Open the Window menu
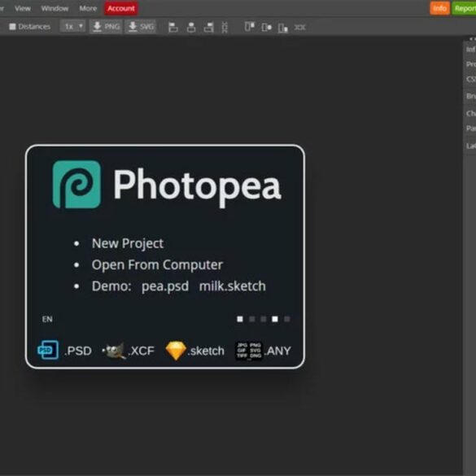Image resolution: width=476 pixels, height=476 pixels. (55, 8)
